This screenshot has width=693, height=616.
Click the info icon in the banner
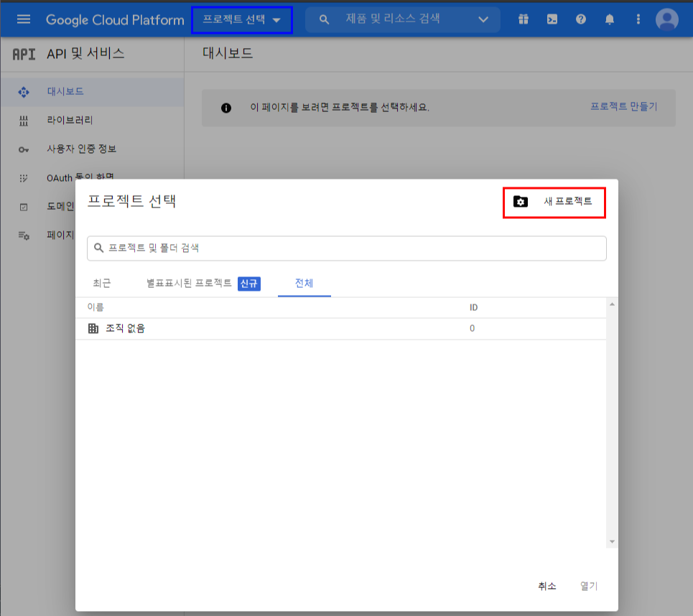[225, 108]
